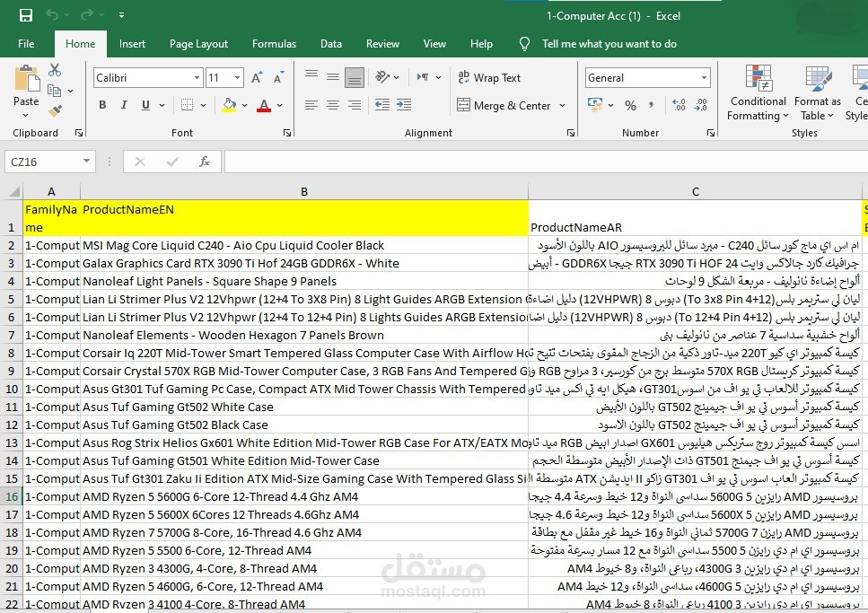Screen dimensions: 868x613
Task: Toggle Bottom Align
Action: pos(355,78)
